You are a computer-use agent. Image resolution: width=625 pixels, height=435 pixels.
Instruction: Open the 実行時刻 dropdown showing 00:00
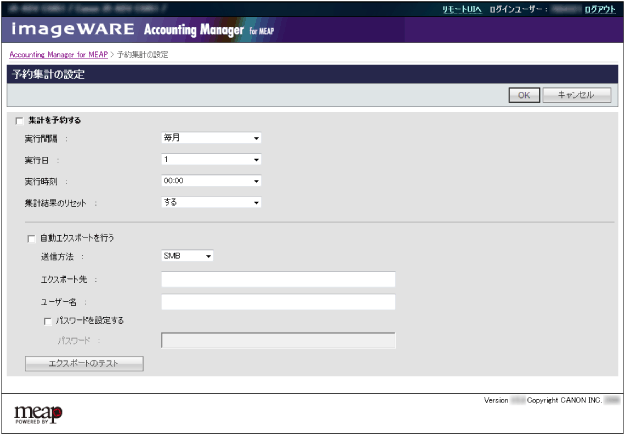[211, 181]
